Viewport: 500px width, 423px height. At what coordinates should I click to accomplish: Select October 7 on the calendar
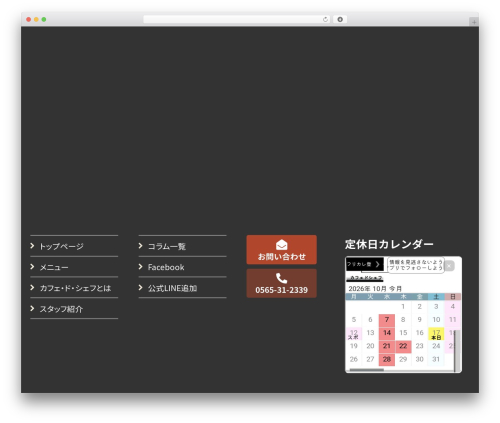(387, 320)
